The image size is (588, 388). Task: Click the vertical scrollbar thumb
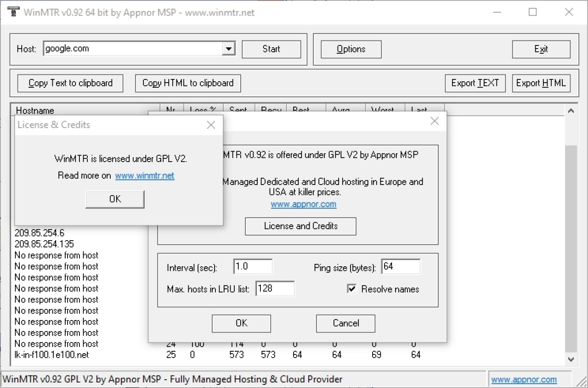tap(571, 248)
